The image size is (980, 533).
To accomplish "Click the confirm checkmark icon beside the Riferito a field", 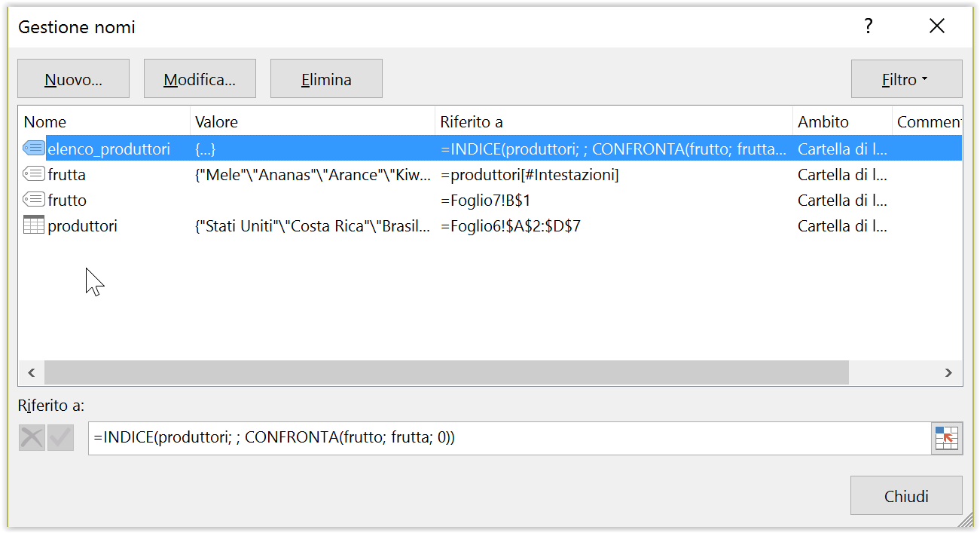I will [60, 437].
